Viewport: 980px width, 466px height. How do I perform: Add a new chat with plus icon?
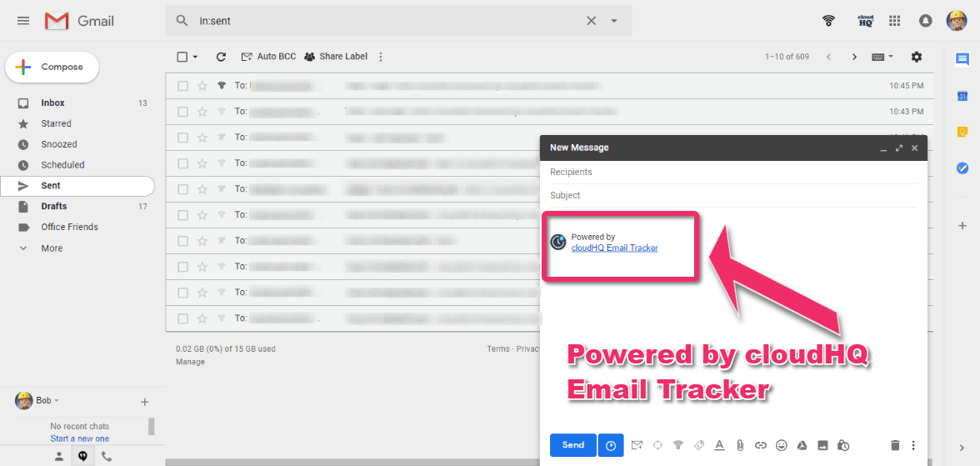pos(144,402)
